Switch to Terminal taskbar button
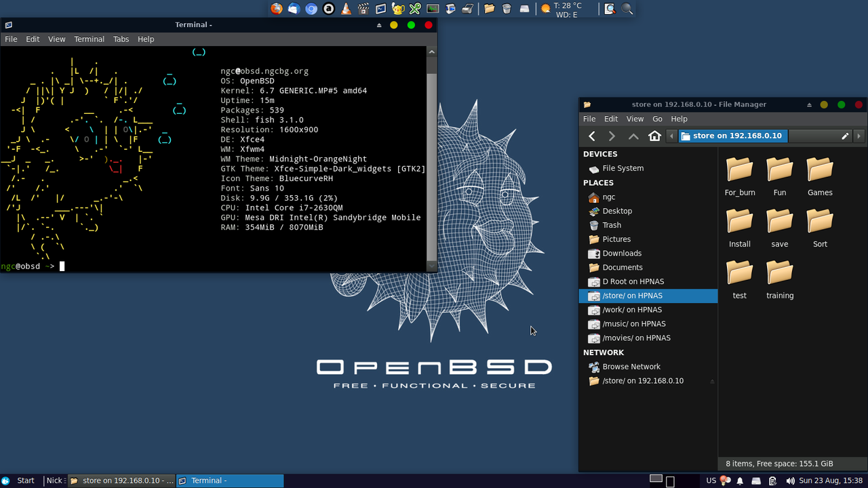The height and width of the screenshot is (488, 868). 229,481
